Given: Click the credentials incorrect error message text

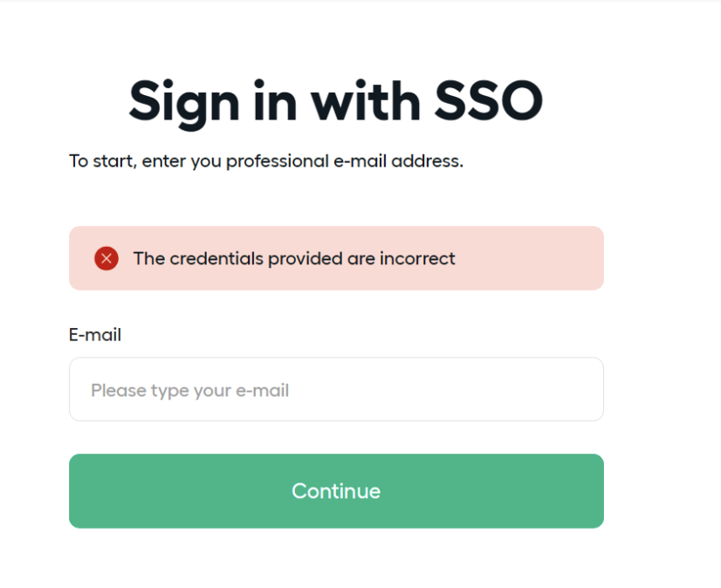Looking at the screenshot, I should tap(294, 259).
